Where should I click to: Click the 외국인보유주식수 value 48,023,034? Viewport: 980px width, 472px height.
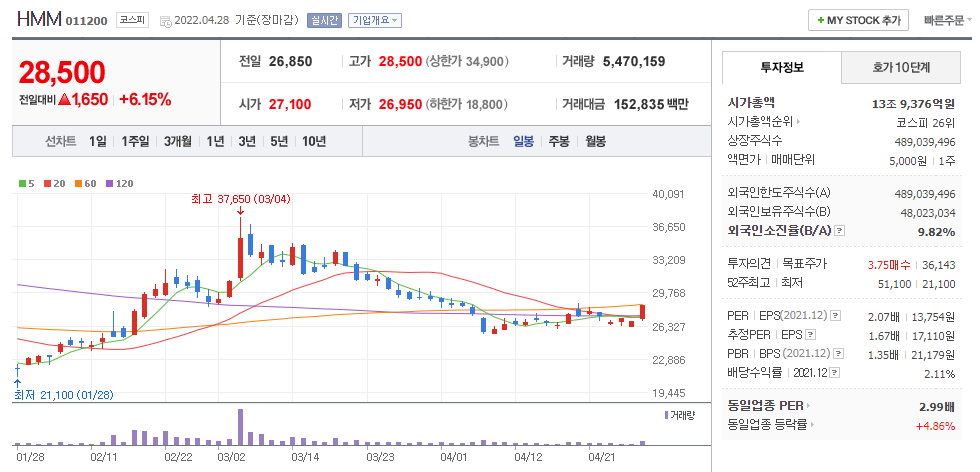point(928,213)
